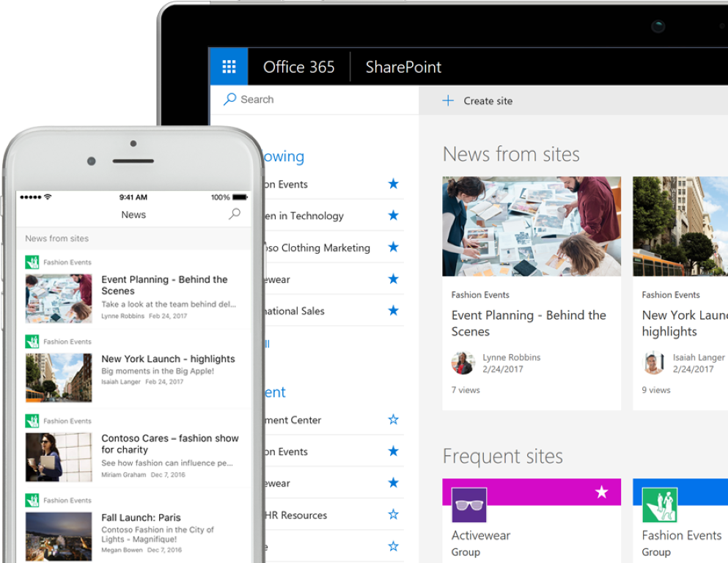Viewport: 728px width, 563px height.
Task: Follow the HR Resources site star
Action: (x=394, y=515)
